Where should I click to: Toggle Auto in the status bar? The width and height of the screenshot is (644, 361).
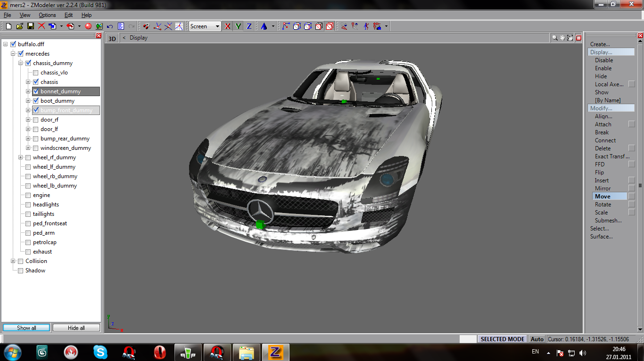[x=537, y=339]
